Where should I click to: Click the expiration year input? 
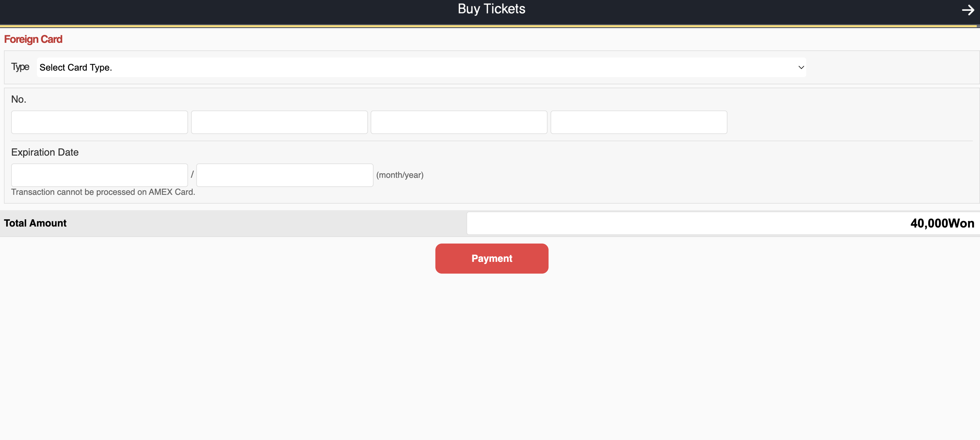pyautogui.click(x=284, y=175)
